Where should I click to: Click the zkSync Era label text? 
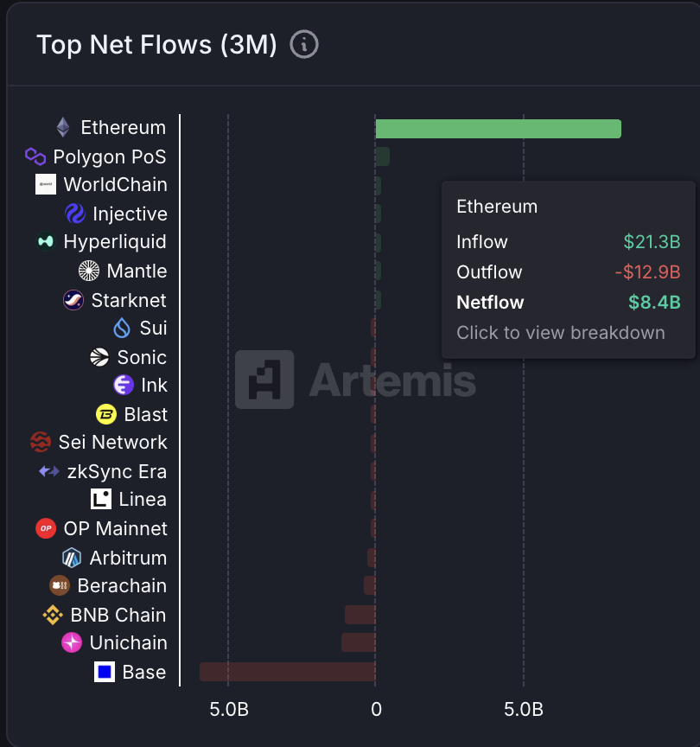point(118,472)
